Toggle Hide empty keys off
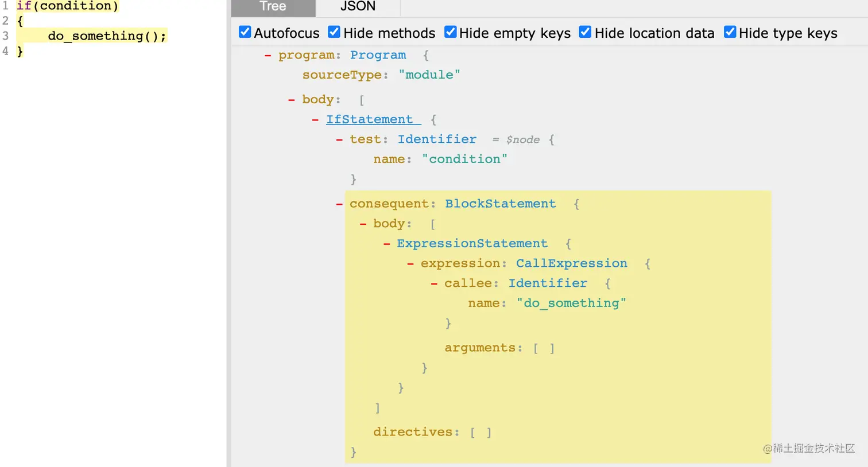868x467 pixels. click(x=451, y=32)
